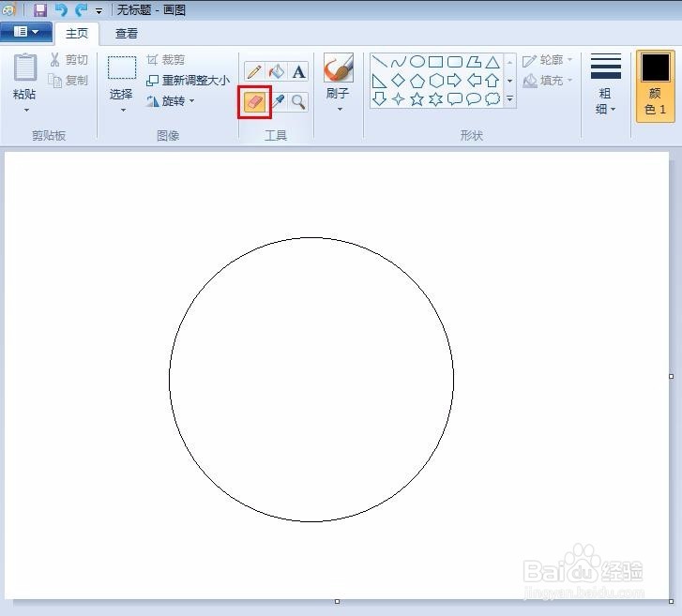Choose the Rectangle shape
The height and width of the screenshot is (616, 682).
coord(436,62)
